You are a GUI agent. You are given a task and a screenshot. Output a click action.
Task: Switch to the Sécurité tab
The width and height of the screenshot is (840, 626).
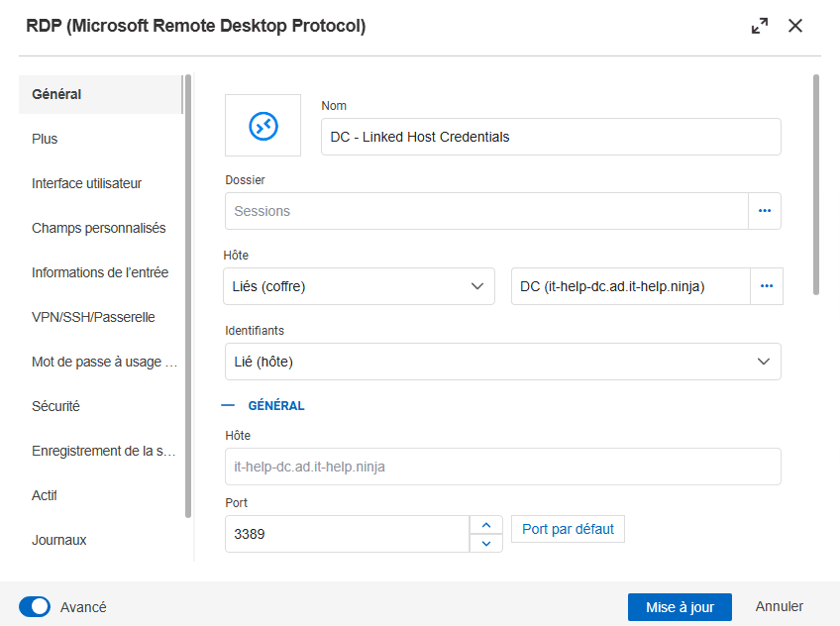(x=55, y=406)
